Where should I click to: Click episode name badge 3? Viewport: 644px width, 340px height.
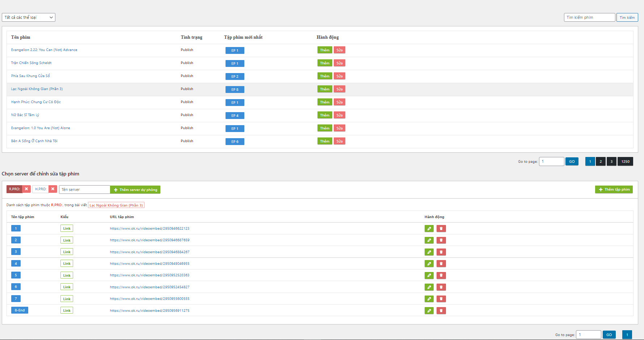pos(16,252)
